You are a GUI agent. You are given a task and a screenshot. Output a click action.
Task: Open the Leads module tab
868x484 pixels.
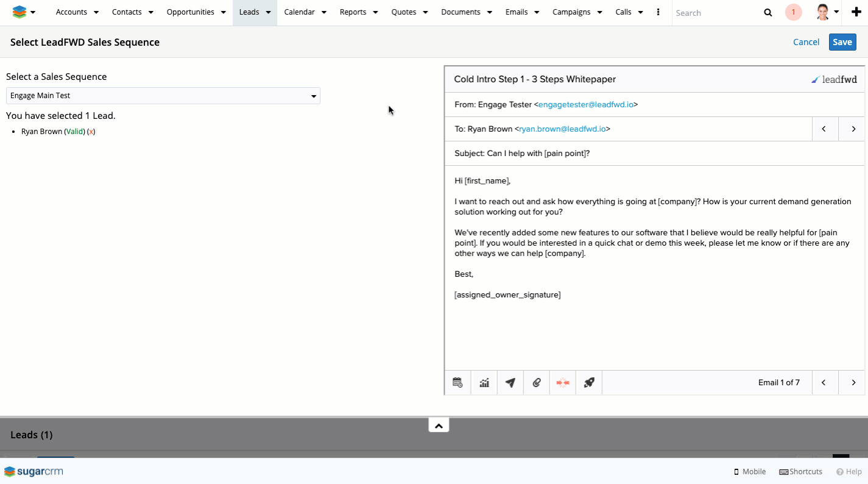tap(249, 12)
